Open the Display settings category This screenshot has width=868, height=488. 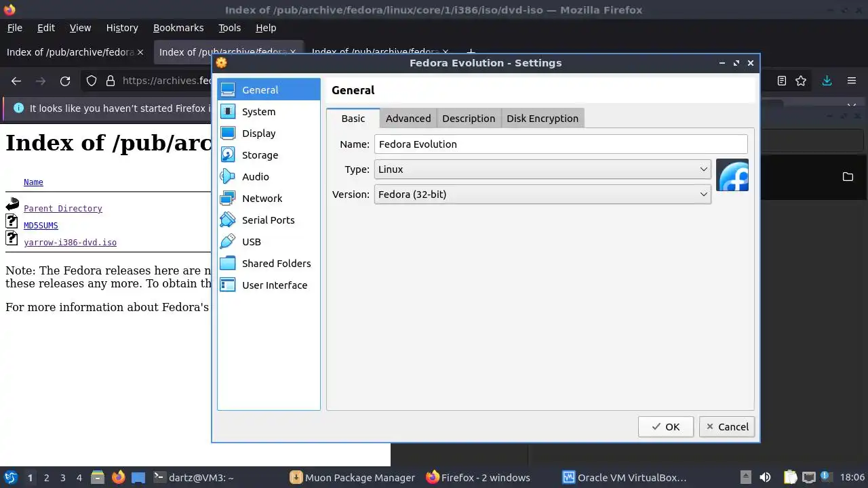pyautogui.click(x=269, y=133)
